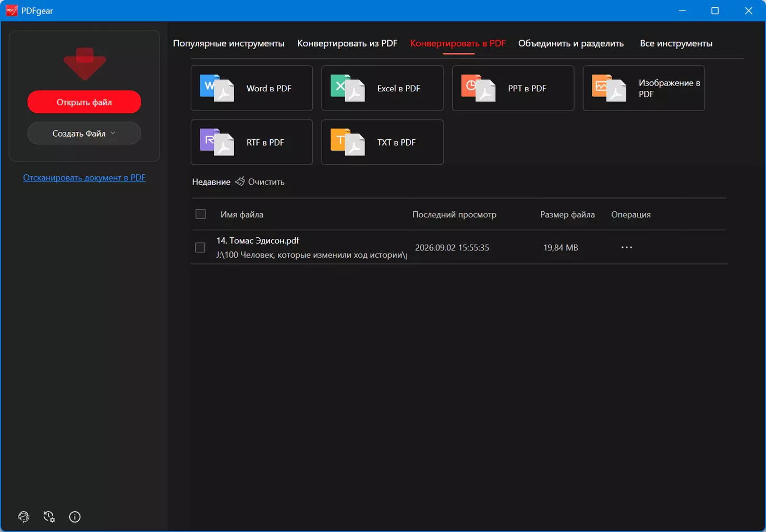This screenshot has height=532, width=766.
Task: Open the Все инструменты tab
Action: pos(676,43)
